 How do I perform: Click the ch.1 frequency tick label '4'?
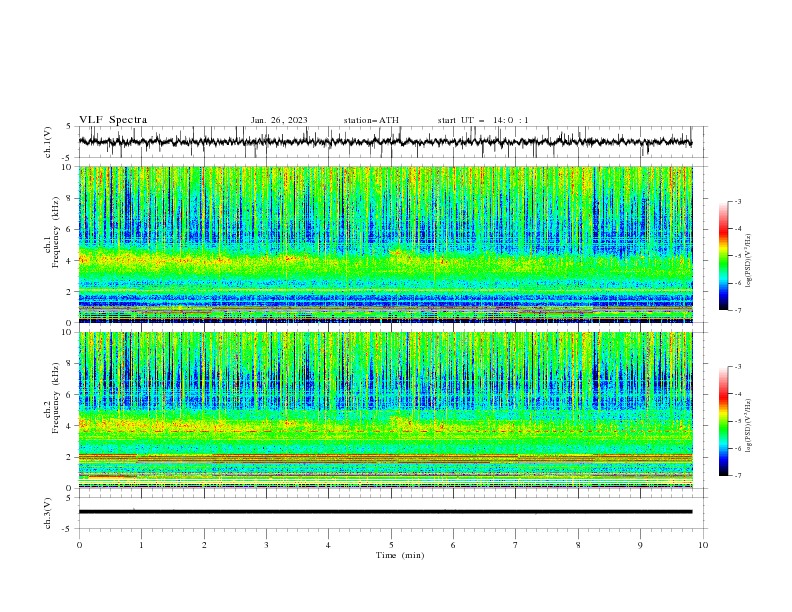(x=70, y=261)
